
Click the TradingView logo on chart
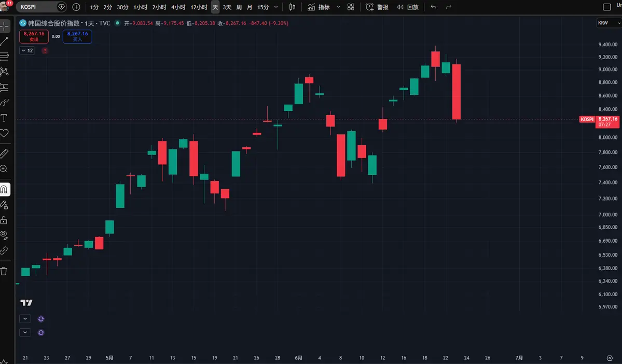click(x=26, y=303)
